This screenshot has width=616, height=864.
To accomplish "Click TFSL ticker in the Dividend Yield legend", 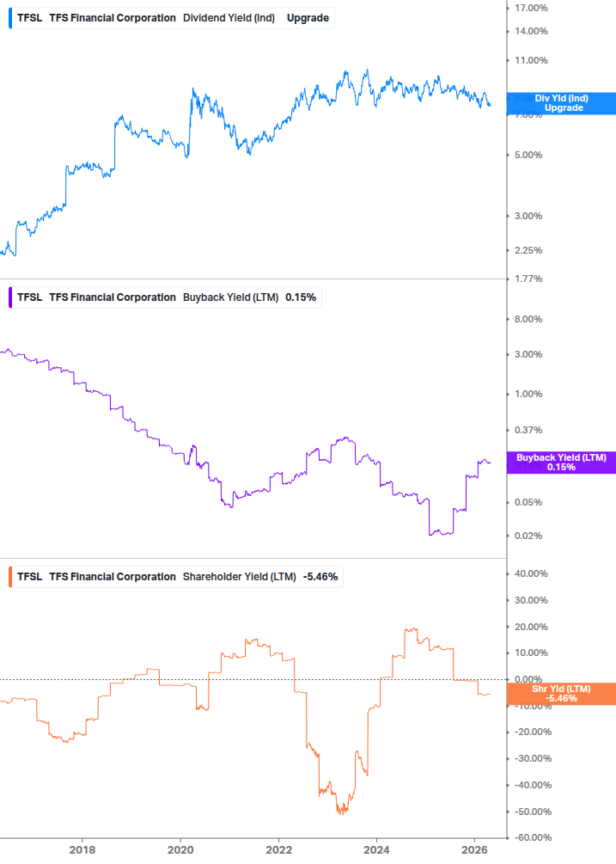I will tap(29, 18).
